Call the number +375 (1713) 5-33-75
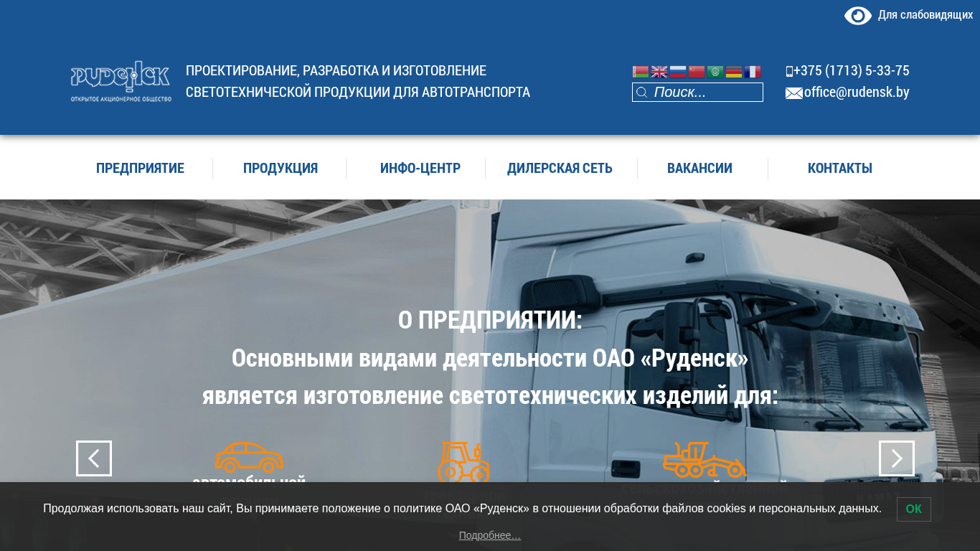The width and height of the screenshot is (980, 551). pyautogui.click(x=851, y=71)
